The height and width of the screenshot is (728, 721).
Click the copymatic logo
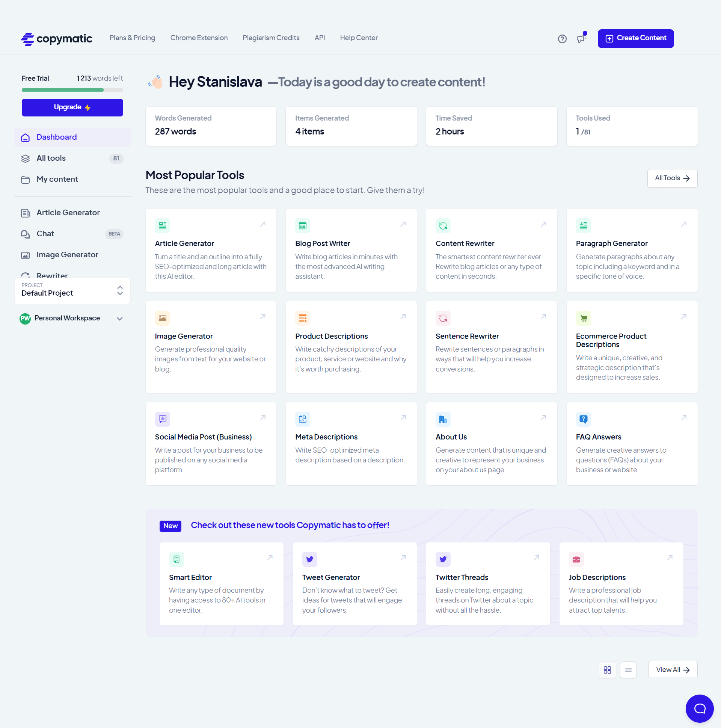coord(56,38)
